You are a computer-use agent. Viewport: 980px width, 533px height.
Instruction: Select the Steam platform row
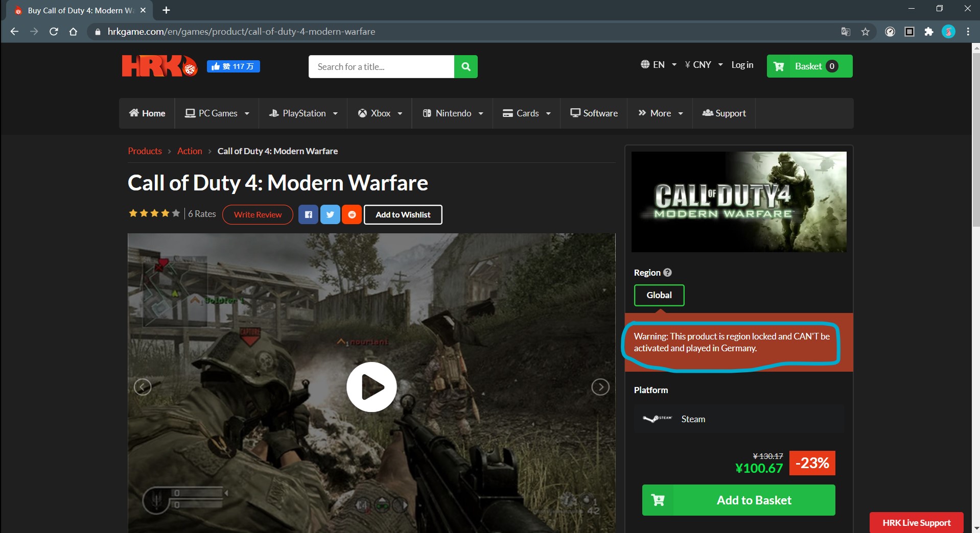point(739,419)
